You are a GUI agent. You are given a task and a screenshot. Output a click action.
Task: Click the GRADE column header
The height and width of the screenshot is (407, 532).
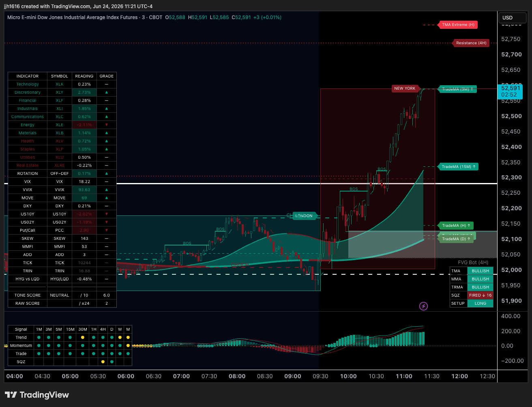tap(107, 76)
